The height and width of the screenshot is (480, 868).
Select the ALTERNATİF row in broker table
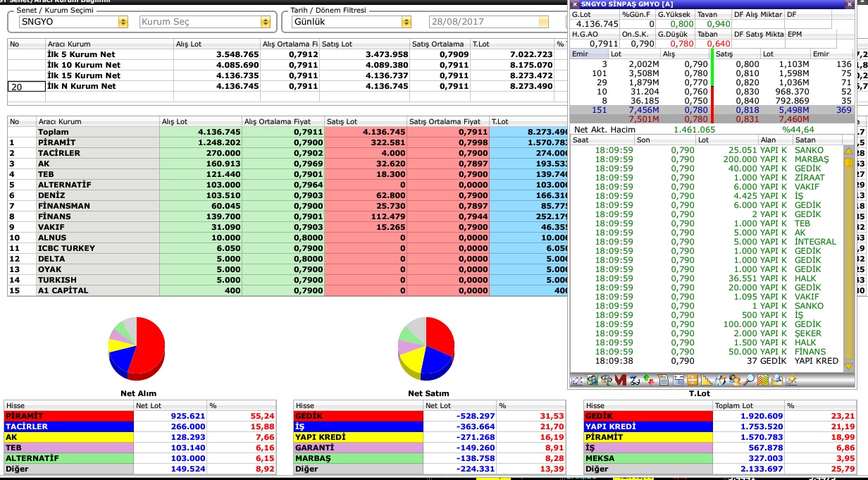[287, 185]
